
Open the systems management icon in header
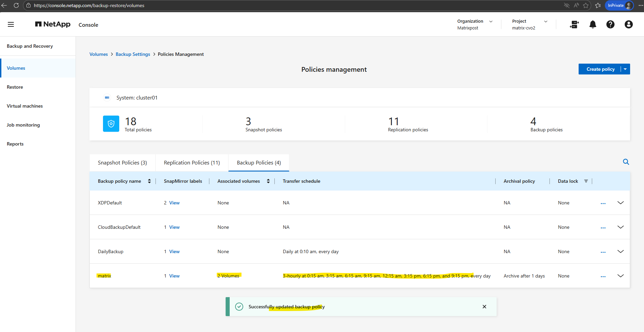pyautogui.click(x=574, y=24)
